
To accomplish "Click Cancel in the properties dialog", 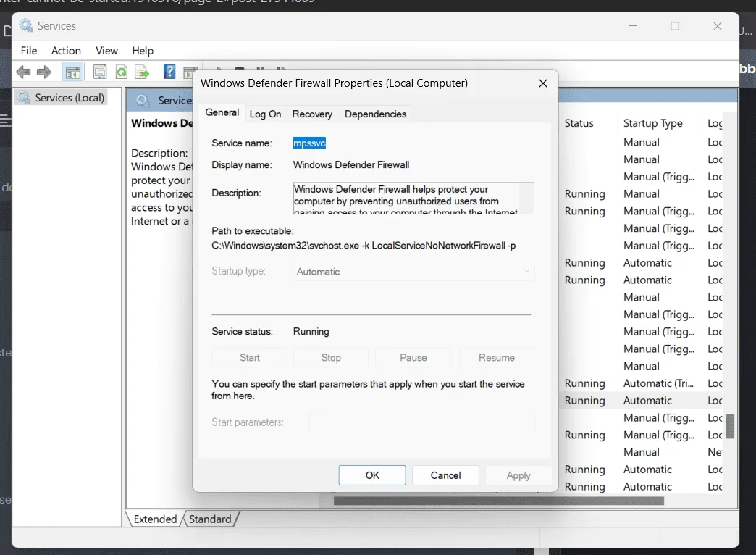I will pyautogui.click(x=445, y=475).
